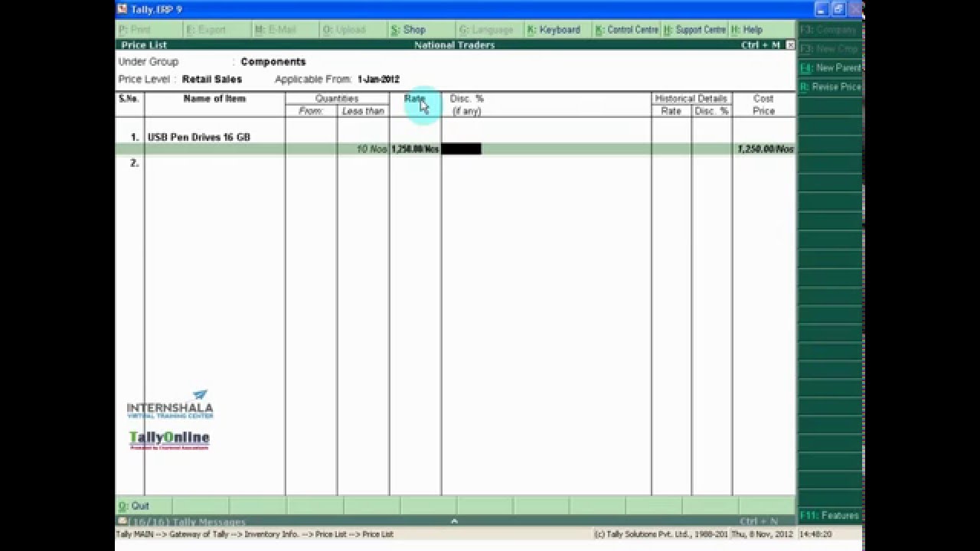The height and width of the screenshot is (551, 980).
Task: Open F11 Features button
Action: tap(830, 516)
